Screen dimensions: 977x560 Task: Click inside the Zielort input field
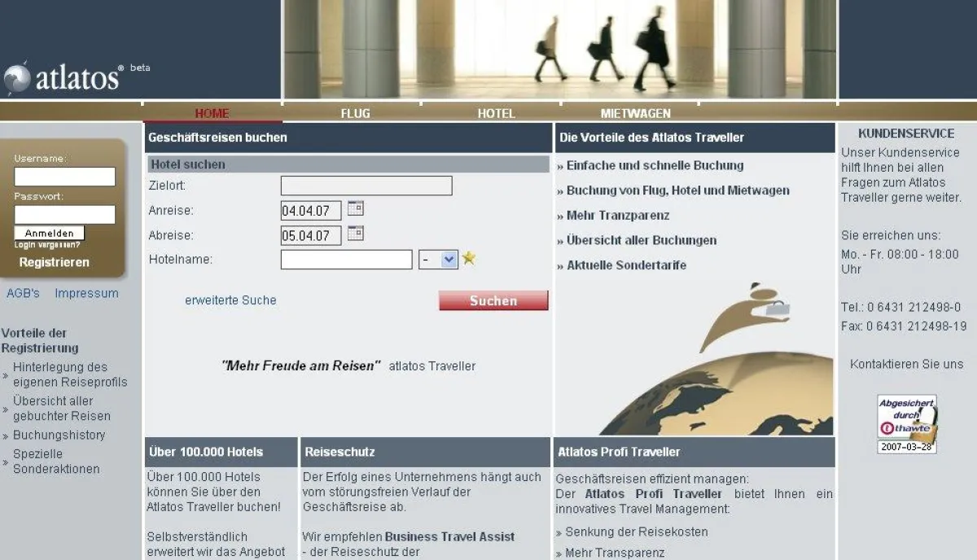366,185
